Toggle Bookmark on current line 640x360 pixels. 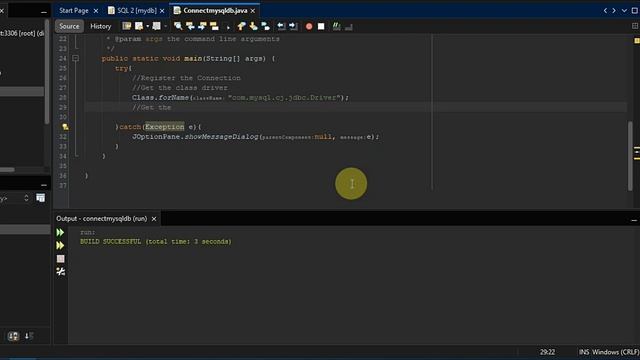pyautogui.click(x=266, y=26)
